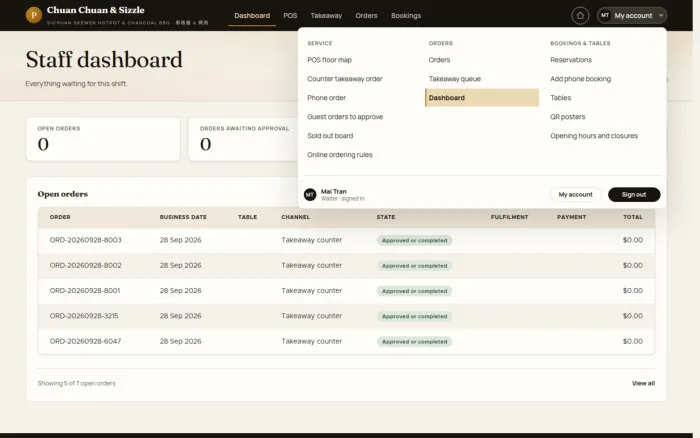Screen dimensions: 700x438
Task: Click Orders awaiting approval stat card
Action: click(244, 139)
